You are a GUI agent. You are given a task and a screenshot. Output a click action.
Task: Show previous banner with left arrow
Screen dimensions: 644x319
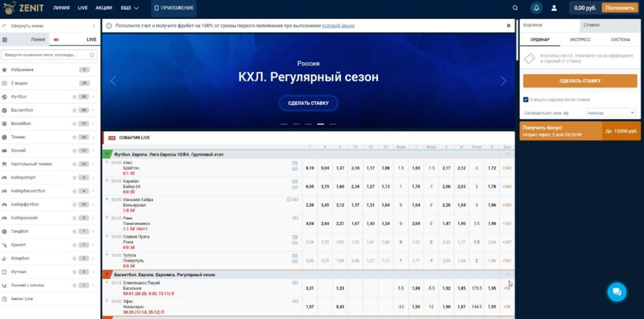point(113,81)
